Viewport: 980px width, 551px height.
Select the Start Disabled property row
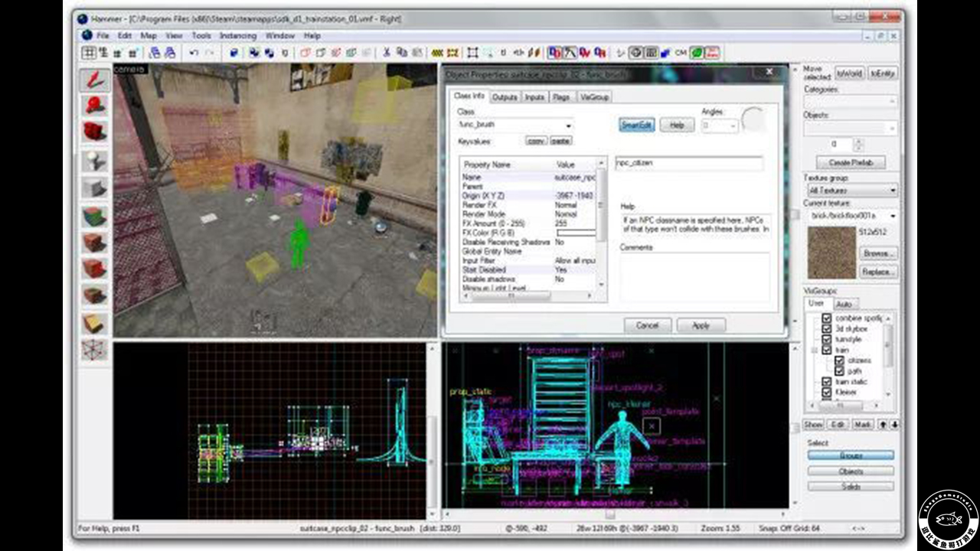pyautogui.click(x=528, y=269)
